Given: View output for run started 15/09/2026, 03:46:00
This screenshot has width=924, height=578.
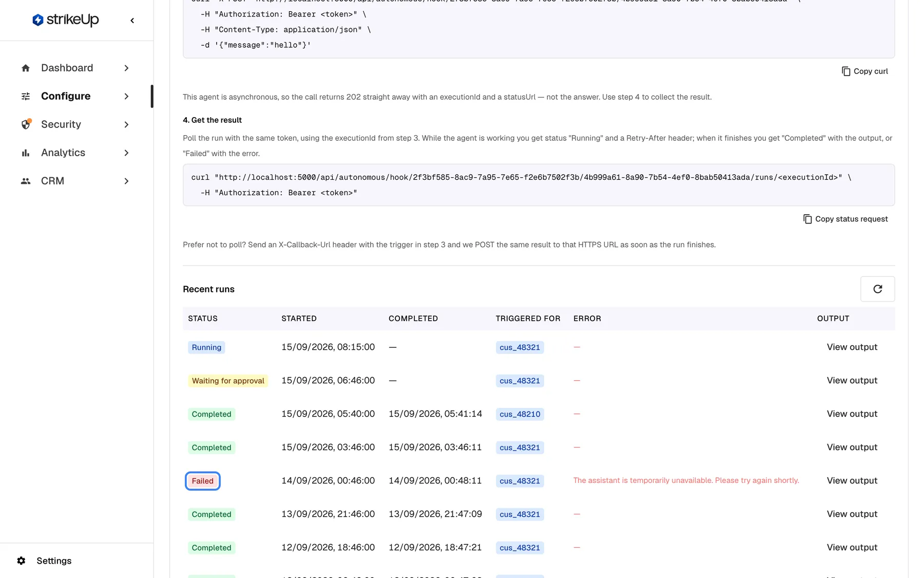Looking at the screenshot, I should point(852,448).
